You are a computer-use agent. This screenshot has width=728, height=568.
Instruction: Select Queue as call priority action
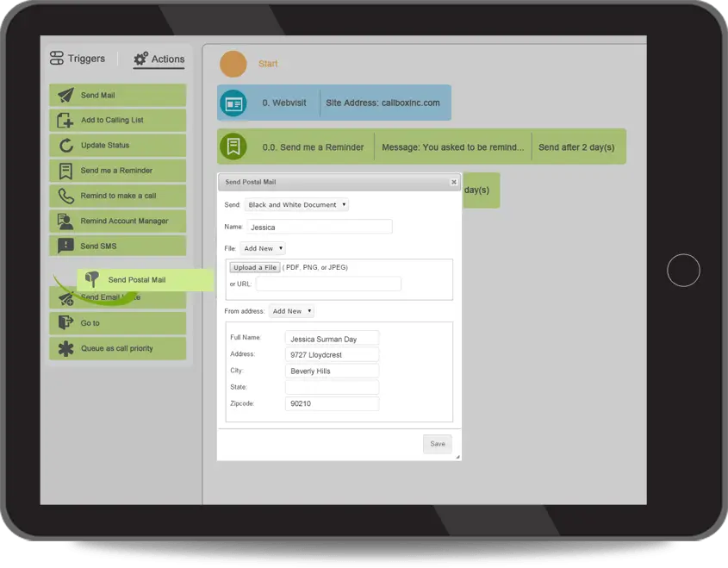coord(117,348)
